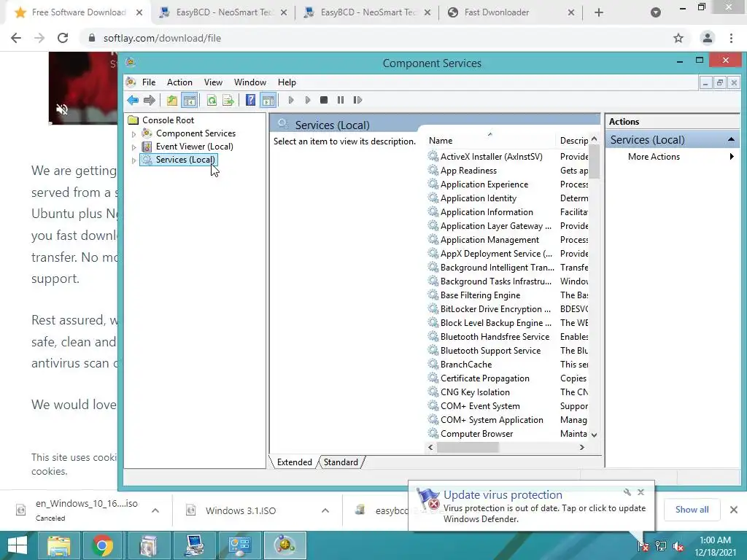The image size is (747, 560).
Task: Open File Explorer from the taskbar
Action: point(58,545)
